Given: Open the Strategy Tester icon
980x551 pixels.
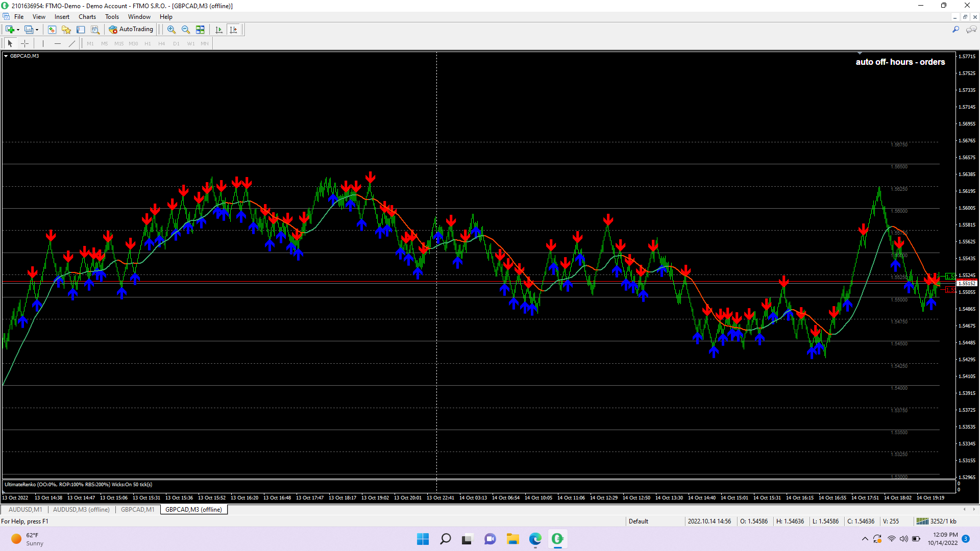Looking at the screenshot, I should click(95, 30).
